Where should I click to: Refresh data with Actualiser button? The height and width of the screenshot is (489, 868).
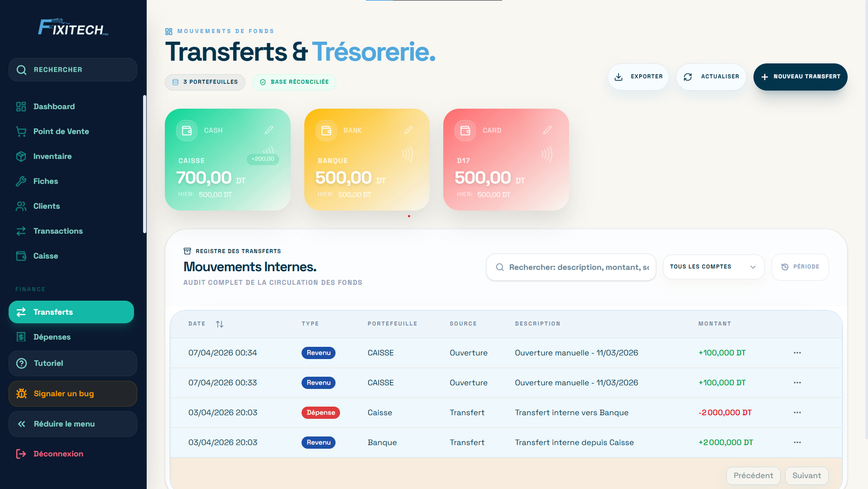tap(711, 77)
